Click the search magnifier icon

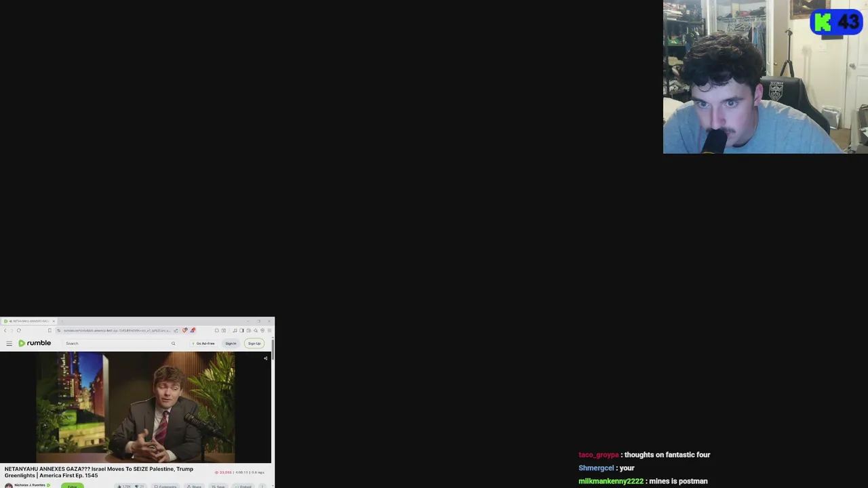click(x=173, y=344)
